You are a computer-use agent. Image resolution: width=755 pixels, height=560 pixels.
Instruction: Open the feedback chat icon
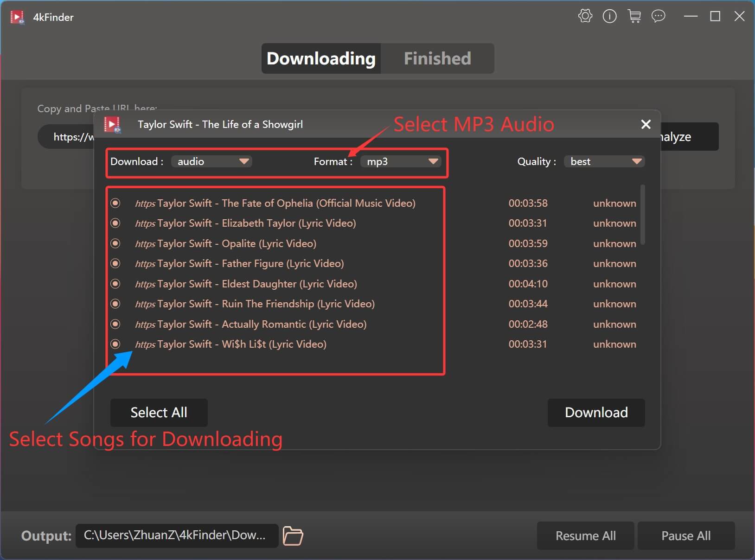[658, 16]
